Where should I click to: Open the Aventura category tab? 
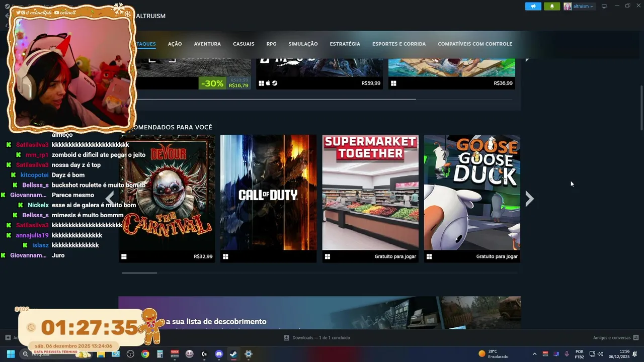207,44
